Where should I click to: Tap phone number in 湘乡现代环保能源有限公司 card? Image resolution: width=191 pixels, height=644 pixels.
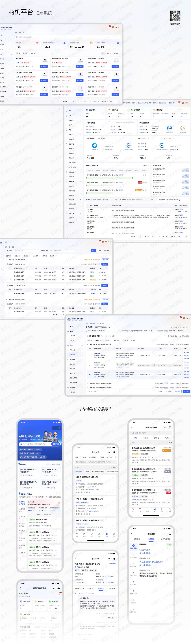click(x=94, y=490)
